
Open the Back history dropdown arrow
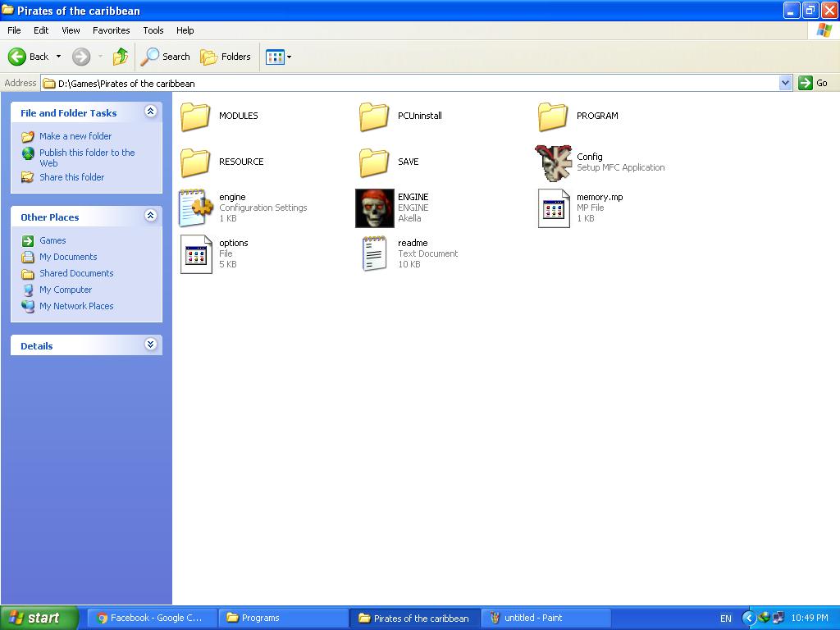pyautogui.click(x=58, y=57)
